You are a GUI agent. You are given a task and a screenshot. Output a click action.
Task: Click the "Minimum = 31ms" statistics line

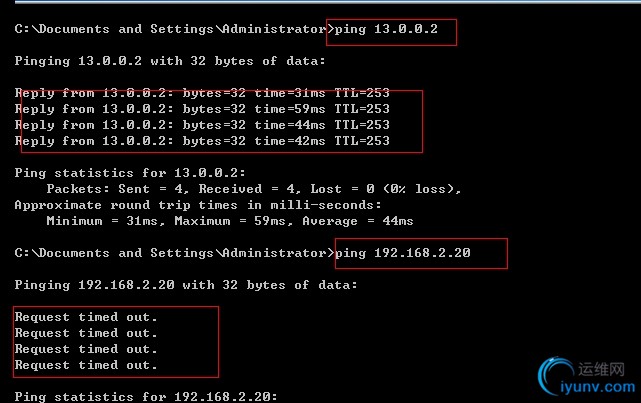[x=229, y=221]
